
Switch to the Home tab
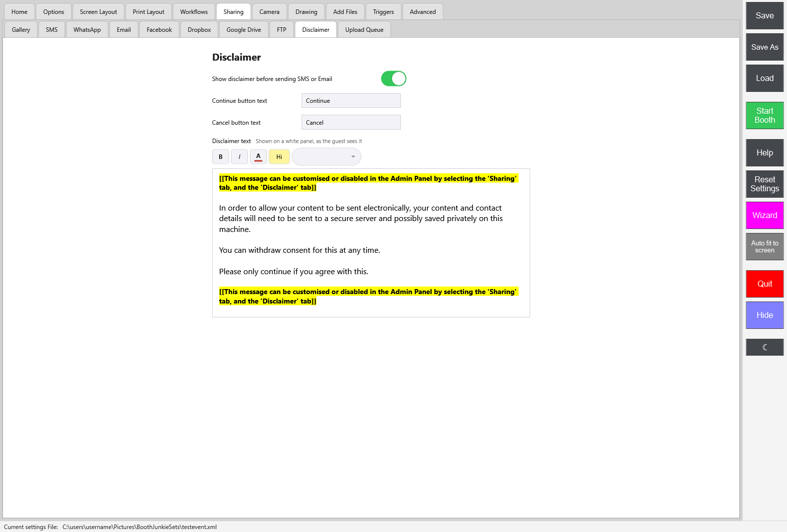click(x=19, y=12)
